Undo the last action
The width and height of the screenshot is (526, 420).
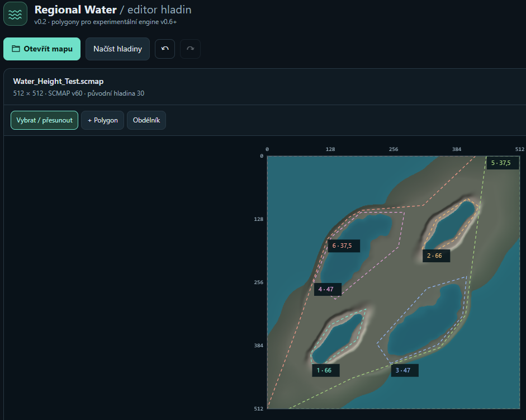coord(165,49)
